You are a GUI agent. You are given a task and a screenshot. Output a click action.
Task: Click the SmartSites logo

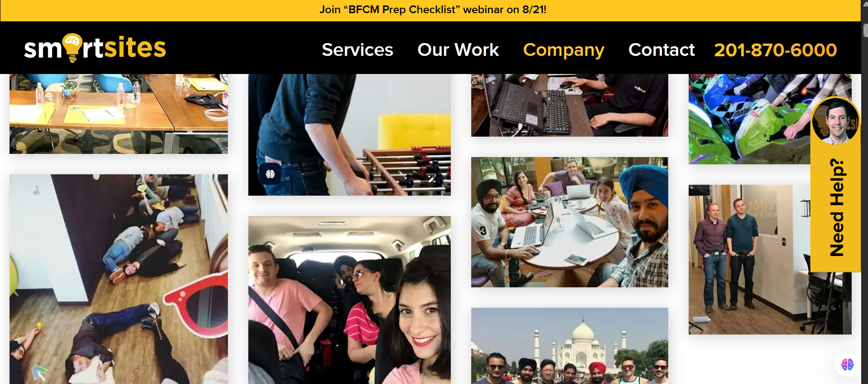coord(95,48)
